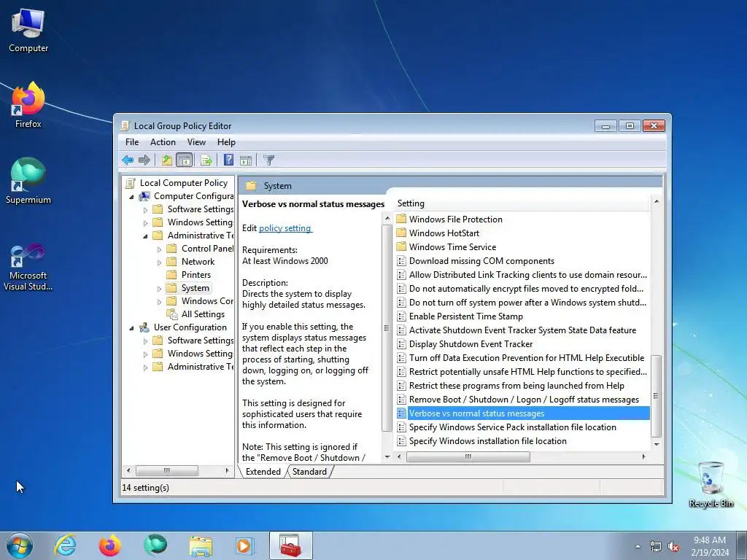Select Printers in the tree
Image resolution: width=747 pixels, height=560 pixels.
click(x=196, y=275)
